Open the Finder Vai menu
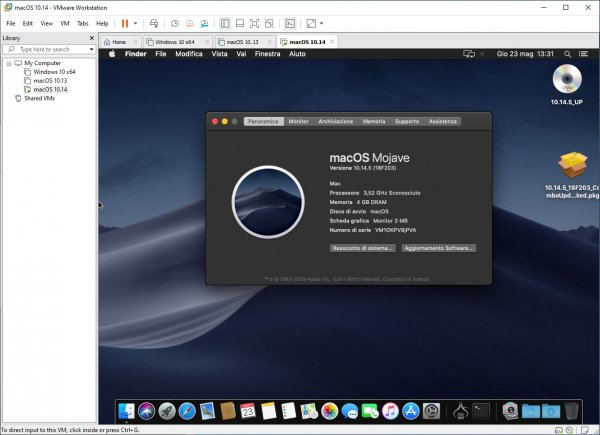Image resolution: width=600 pixels, height=435 pixels. pos(241,54)
